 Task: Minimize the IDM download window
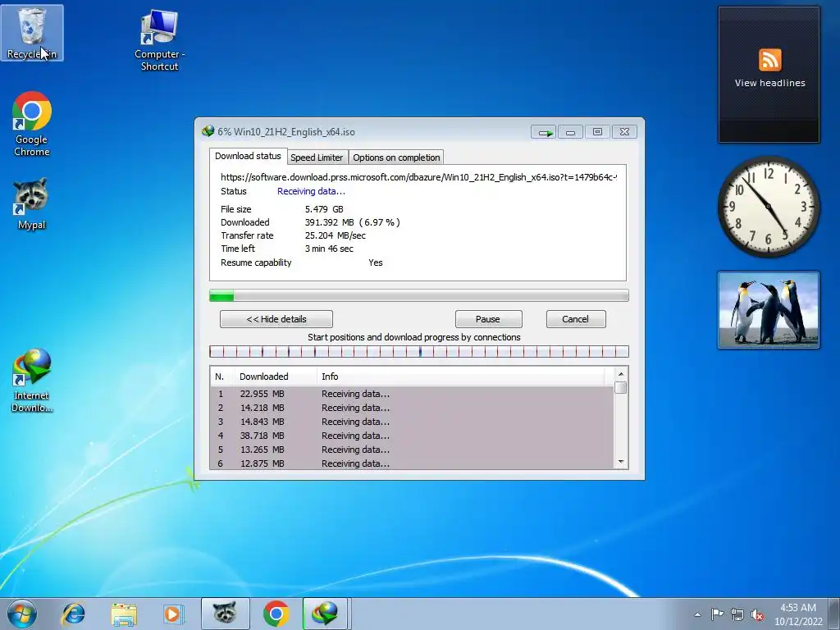570,132
